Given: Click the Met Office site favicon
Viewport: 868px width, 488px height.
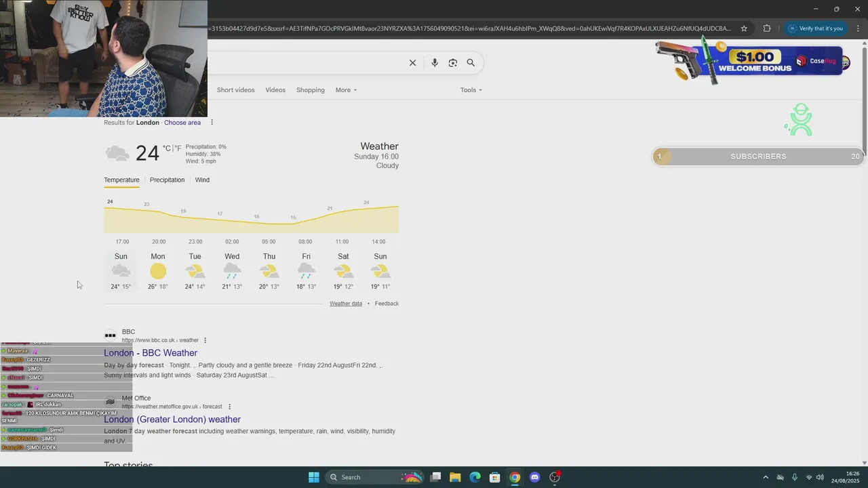Looking at the screenshot, I should tap(110, 401).
